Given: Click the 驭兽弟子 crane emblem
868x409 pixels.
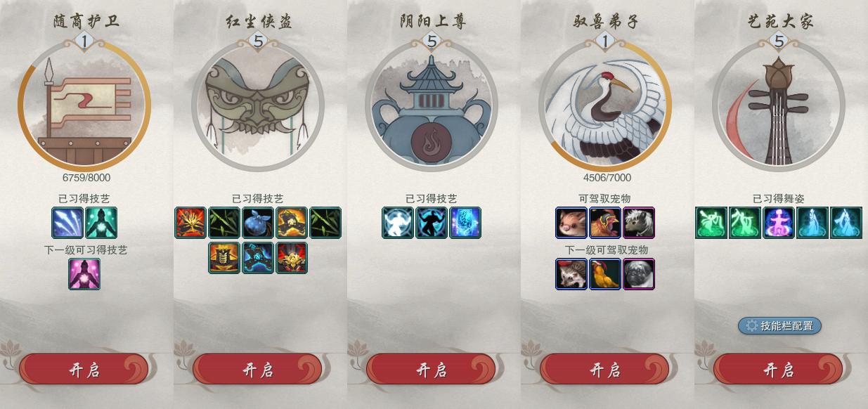Looking at the screenshot, I should point(605,105).
